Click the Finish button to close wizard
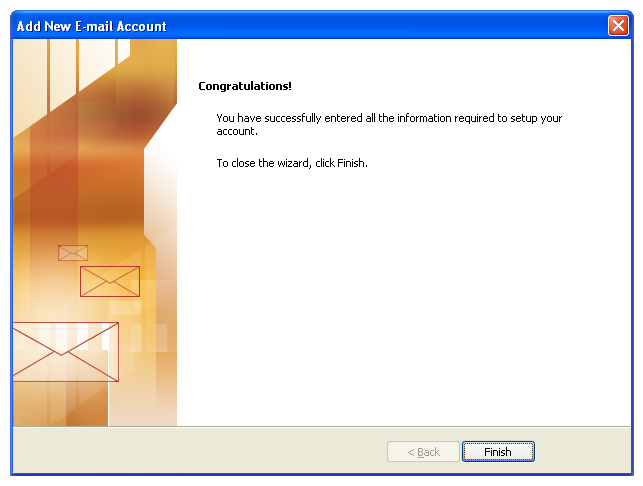 498,452
